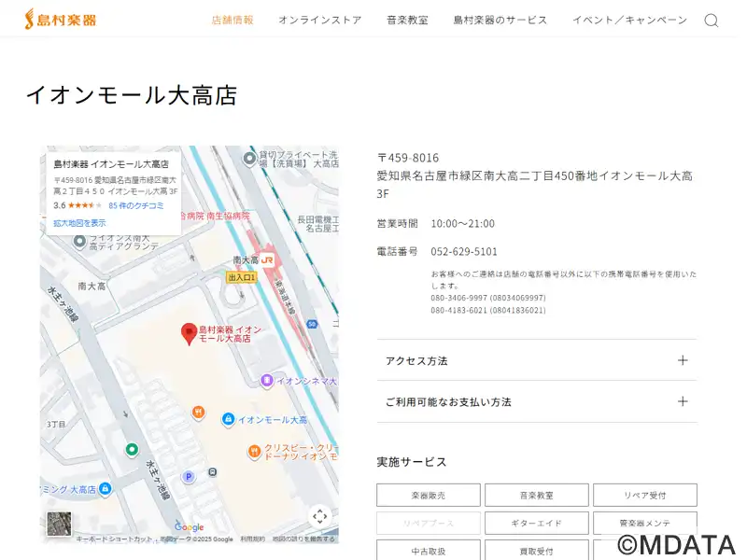Click the クリスピー・クリーム orange restaurant marker
747x560 pixels.
click(x=254, y=451)
